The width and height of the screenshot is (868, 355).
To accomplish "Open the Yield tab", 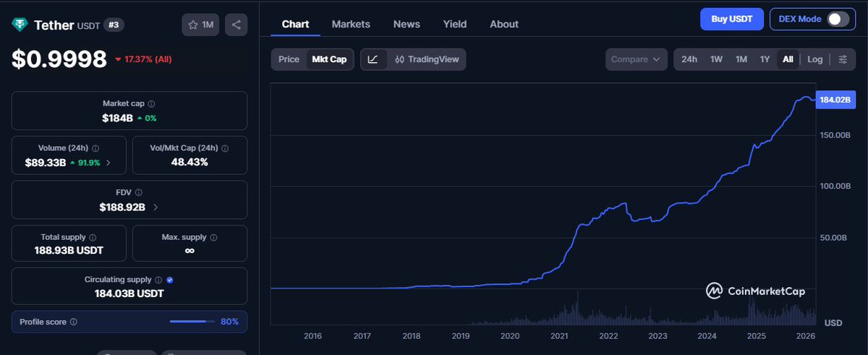I will pyautogui.click(x=455, y=24).
